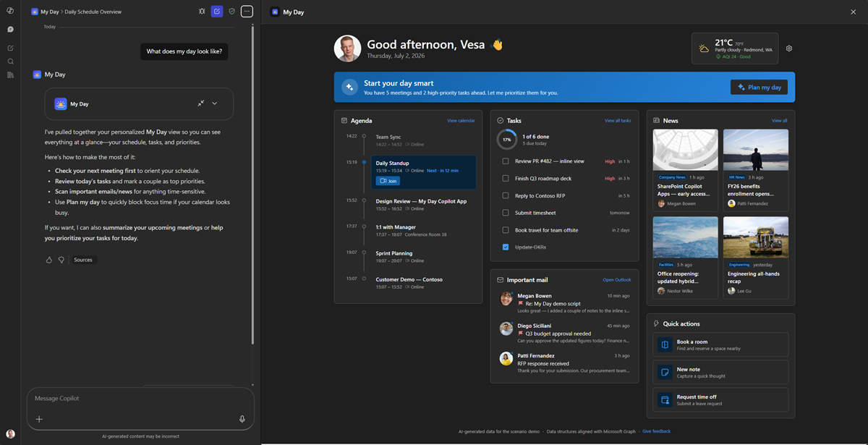This screenshot has height=445, width=868.
Task: Open the weather widget showing 21°C
Action: tap(735, 48)
